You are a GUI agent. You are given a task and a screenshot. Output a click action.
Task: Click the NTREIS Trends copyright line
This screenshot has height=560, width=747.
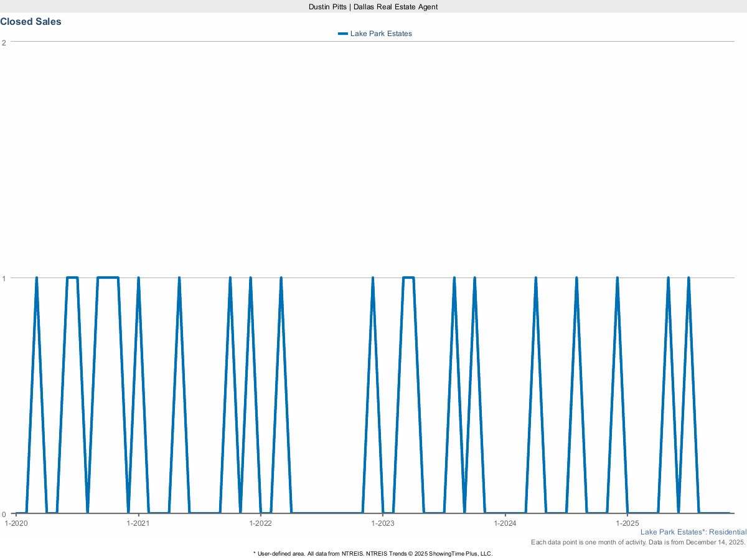(x=373, y=553)
